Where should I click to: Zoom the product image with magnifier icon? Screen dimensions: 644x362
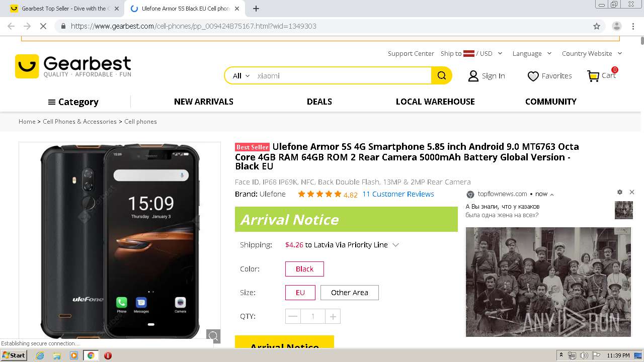213,336
